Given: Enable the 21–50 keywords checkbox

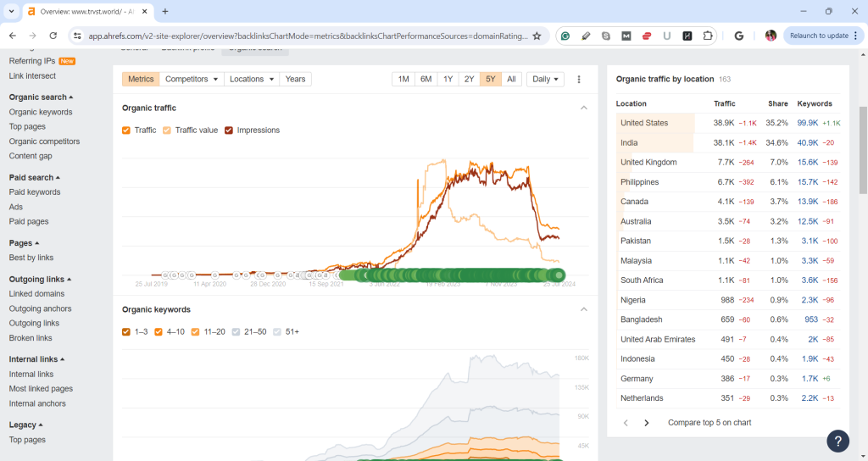Looking at the screenshot, I should (x=236, y=331).
